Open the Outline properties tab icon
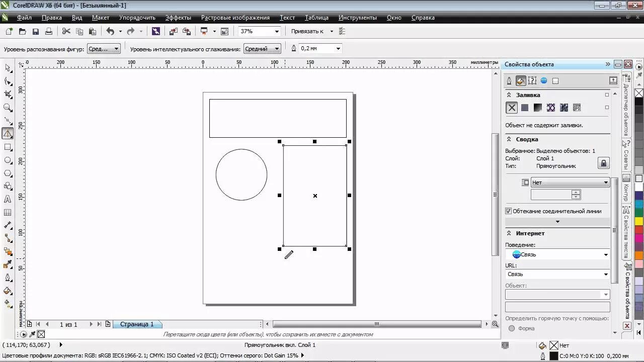Viewport: 644px width, 362px height. [x=509, y=81]
